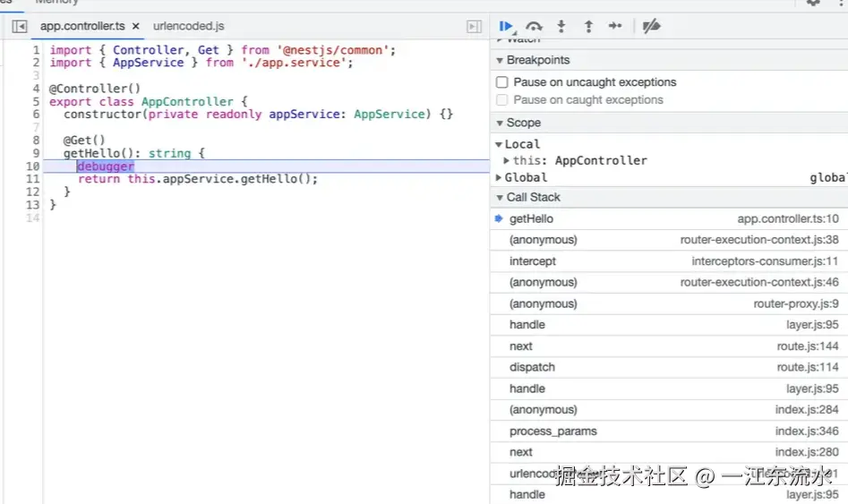This screenshot has width=848, height=504.
Task: Click line number 6 in gutter
Action: tap(36, 114)
